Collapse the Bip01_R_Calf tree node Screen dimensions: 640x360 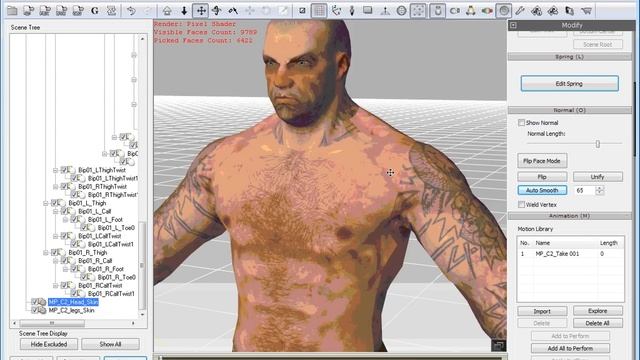coord(56,261)
